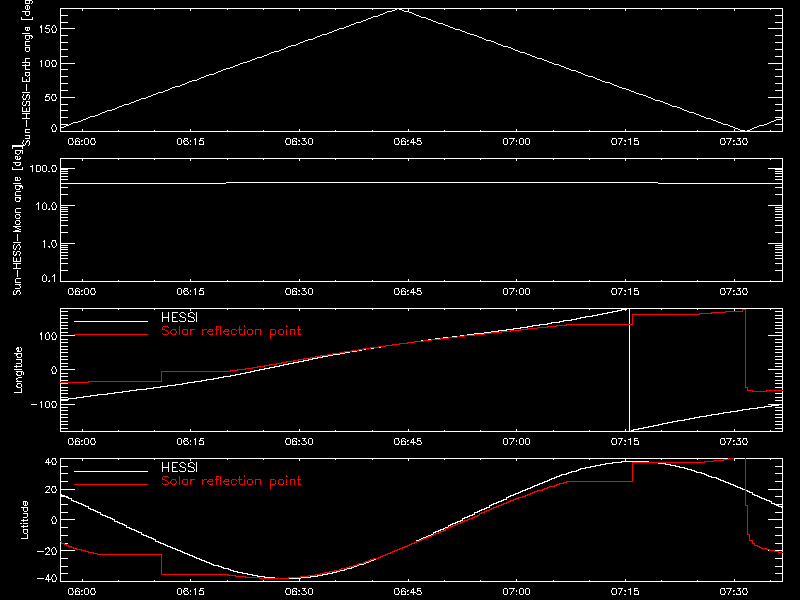
Task: Click the 50 tick of Earth angle plot
Action: [x=51, y=97]
